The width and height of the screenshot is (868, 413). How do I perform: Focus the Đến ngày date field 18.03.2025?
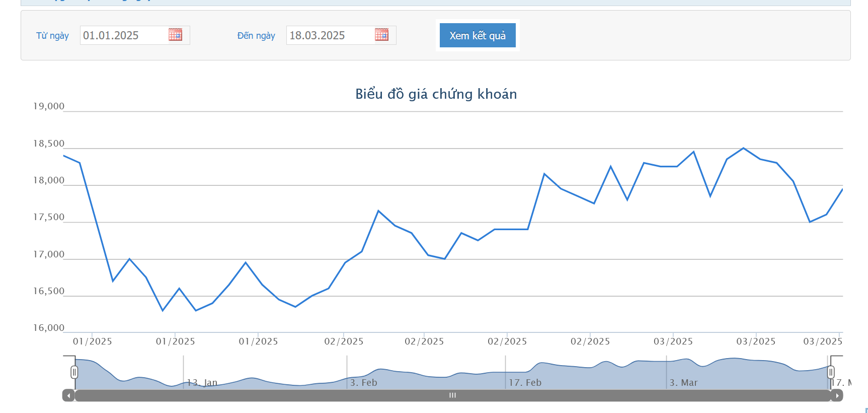pyautogui.click(x=330, y=35)
